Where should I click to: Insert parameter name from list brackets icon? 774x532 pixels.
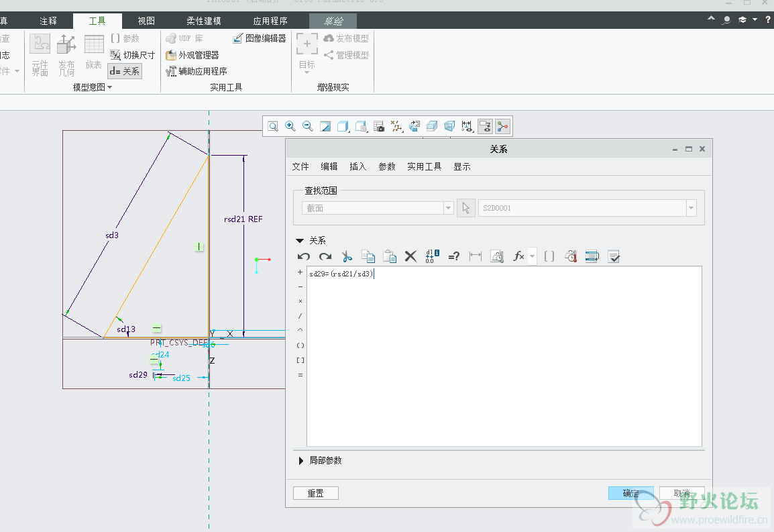tap(549, 256)
